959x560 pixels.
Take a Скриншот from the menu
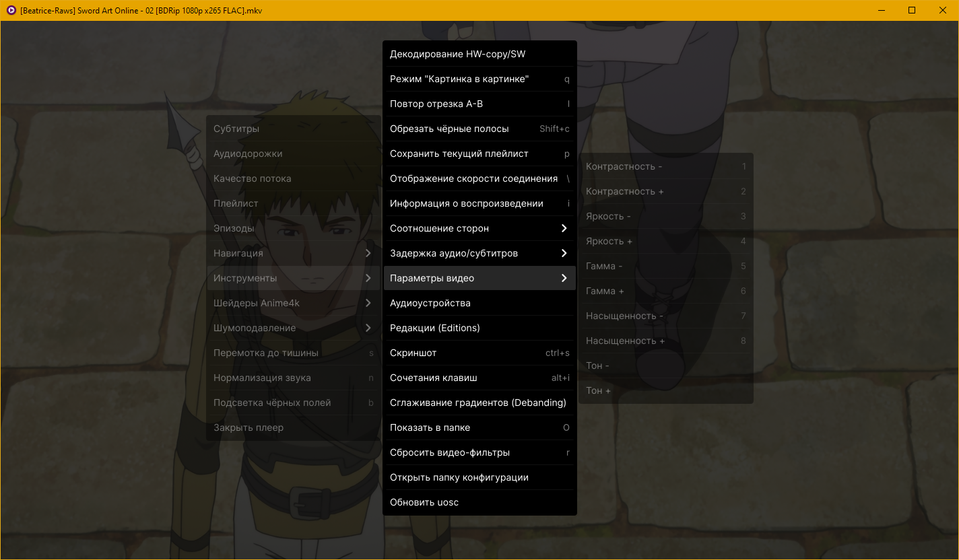click(479, 353)
